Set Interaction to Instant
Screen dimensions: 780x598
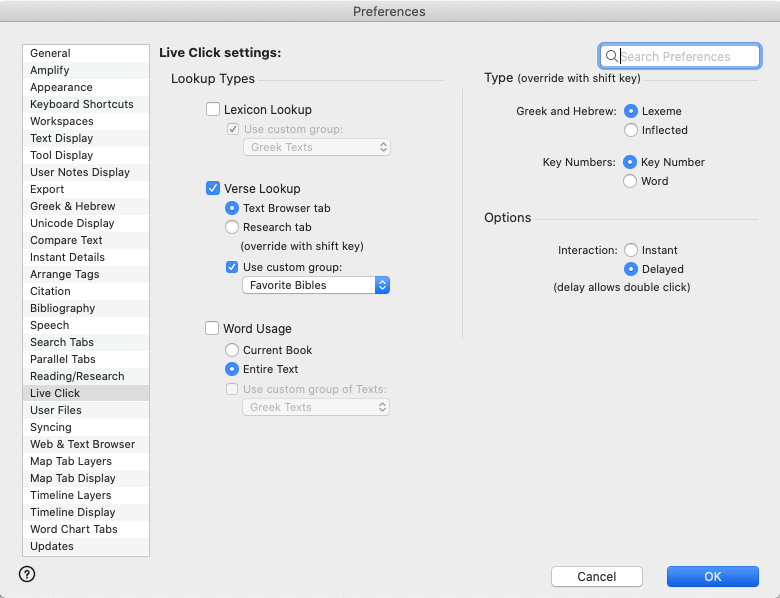point(631,250)
